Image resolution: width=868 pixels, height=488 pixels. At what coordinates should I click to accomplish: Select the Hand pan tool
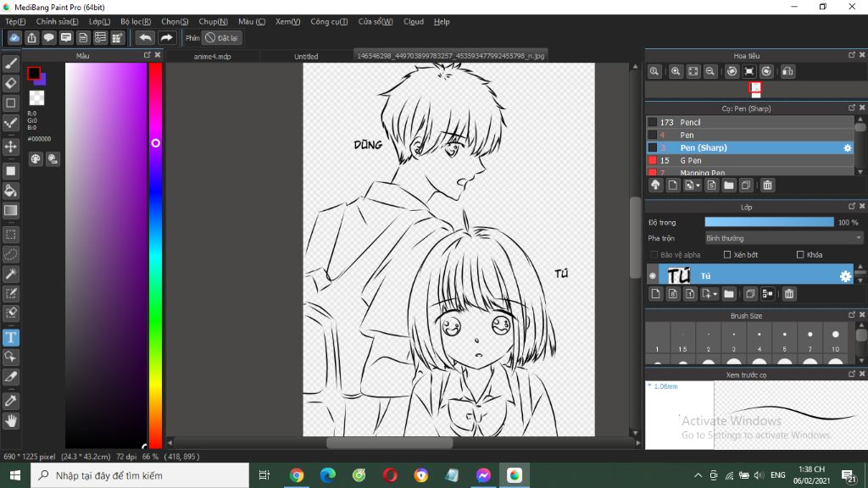(x=10, y=421)
